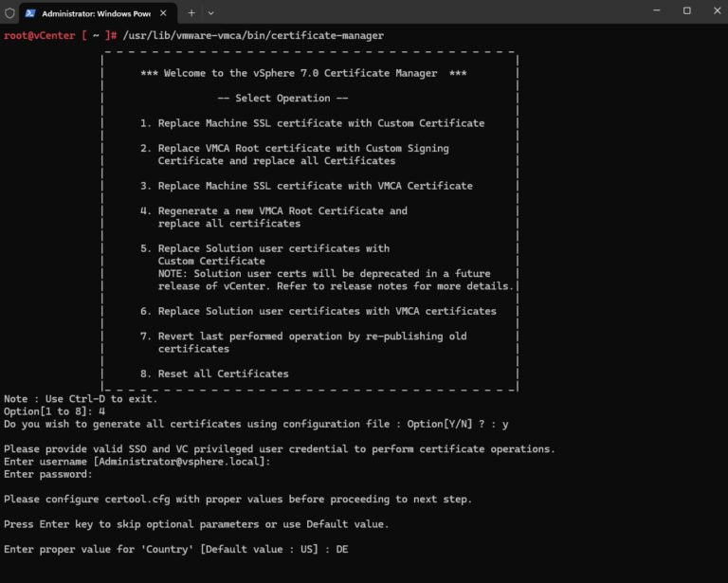Click the Welcome to vSphere 7.0 heading
The width and height of the screenshot is (728, 583).
(303, 73)
